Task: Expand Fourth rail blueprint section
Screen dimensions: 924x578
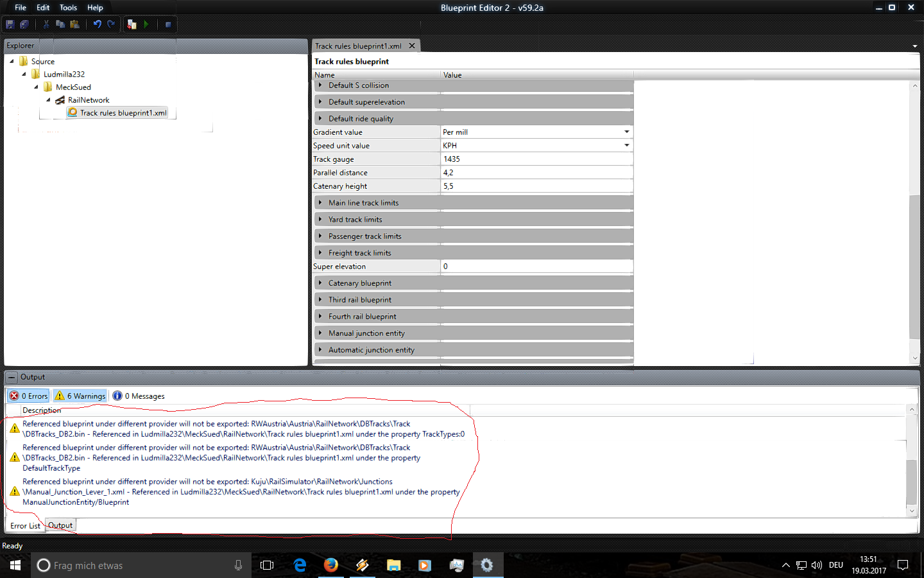Action: (x=320, y=316)
